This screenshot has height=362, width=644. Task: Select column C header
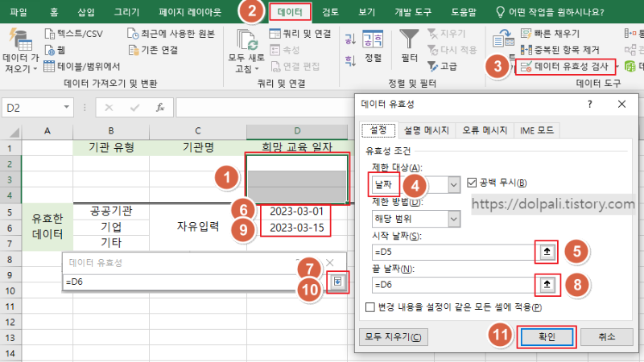pyautogui.click(x=198, y=131)
